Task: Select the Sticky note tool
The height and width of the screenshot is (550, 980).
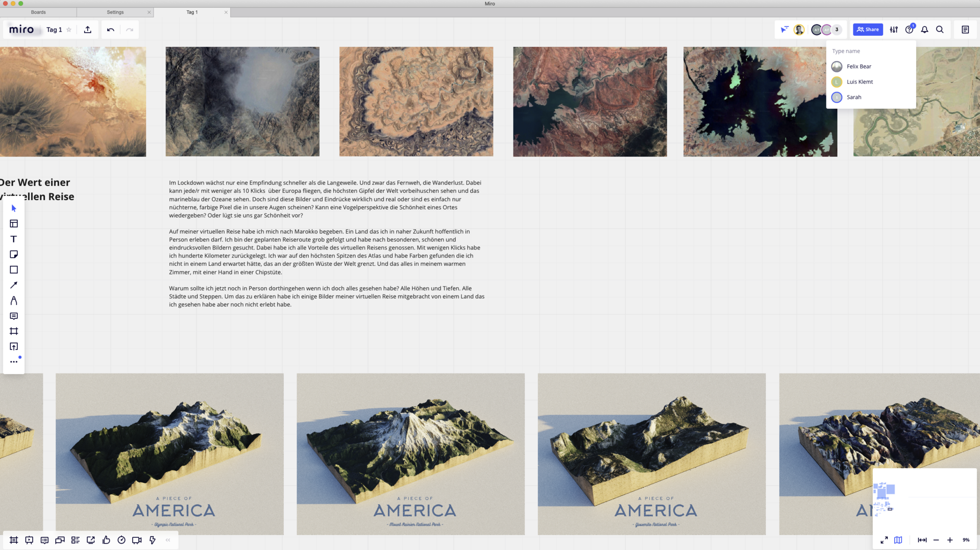Action: coord(14,254)
